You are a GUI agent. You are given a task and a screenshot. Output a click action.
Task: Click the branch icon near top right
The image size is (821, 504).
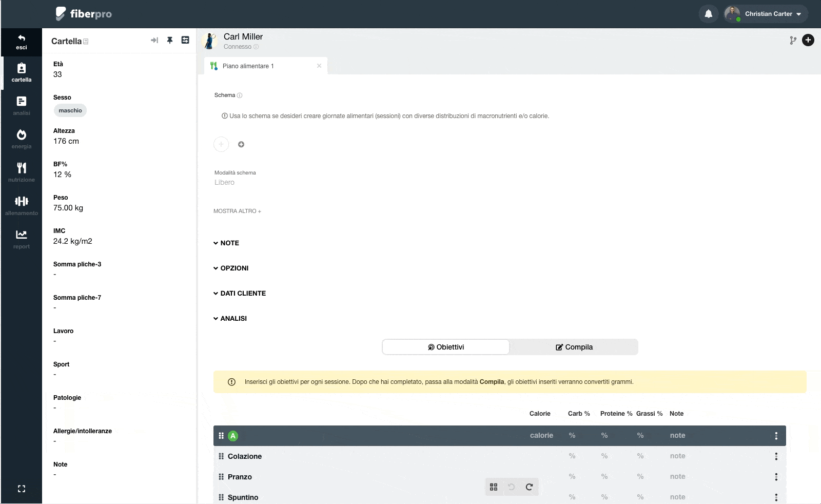click(x=793, y=40)
